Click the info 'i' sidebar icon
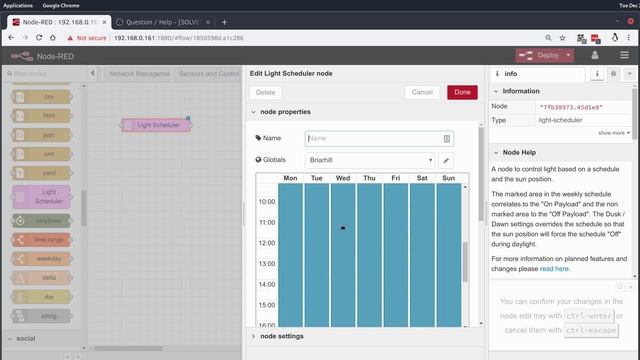This screenshot has height=360, width=640. (x=597, y=74)
